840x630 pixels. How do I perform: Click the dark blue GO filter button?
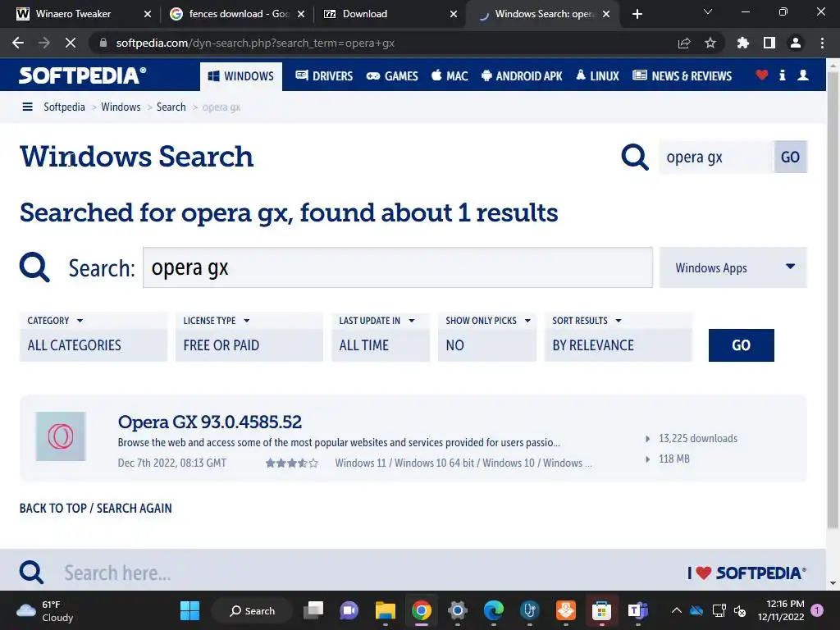click(741, 345)
